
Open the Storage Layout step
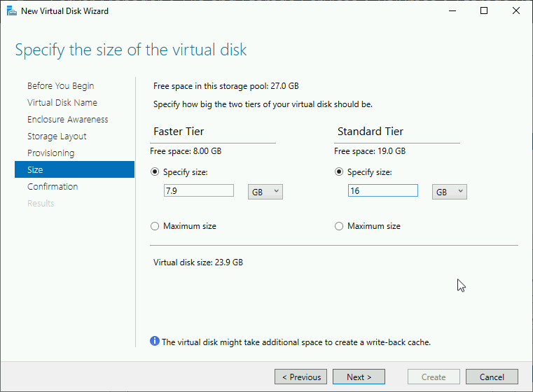(57, 136)
